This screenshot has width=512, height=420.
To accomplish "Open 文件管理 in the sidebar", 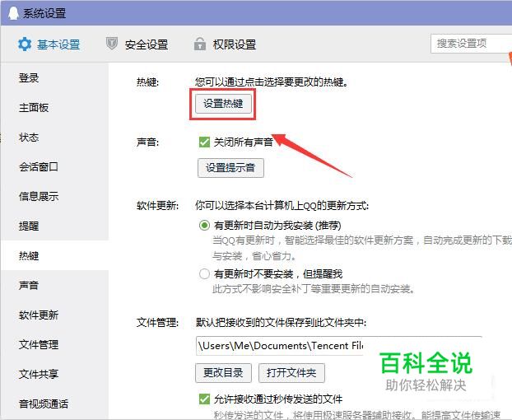I will (x=39, y=344).
